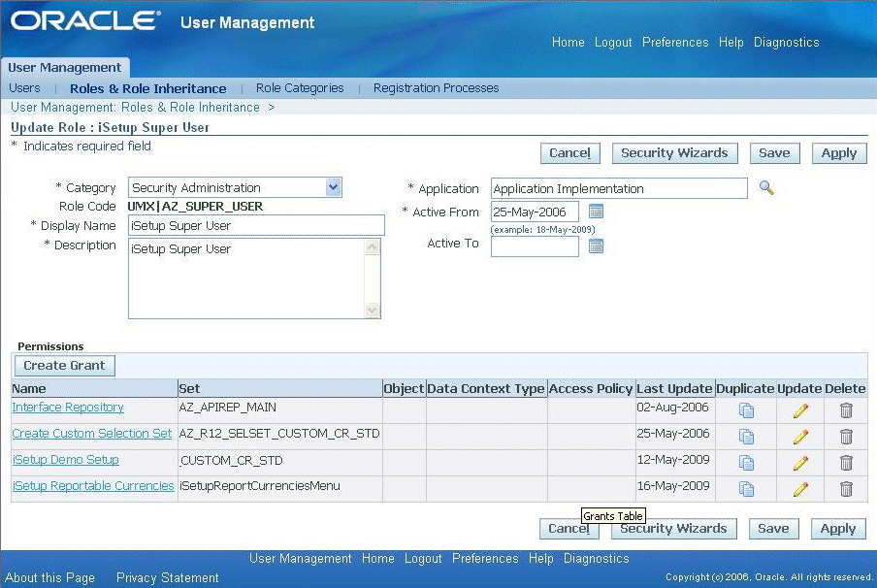Click the Home link in the header
This screenshot has width=877, height=588.
coord(568,43)
